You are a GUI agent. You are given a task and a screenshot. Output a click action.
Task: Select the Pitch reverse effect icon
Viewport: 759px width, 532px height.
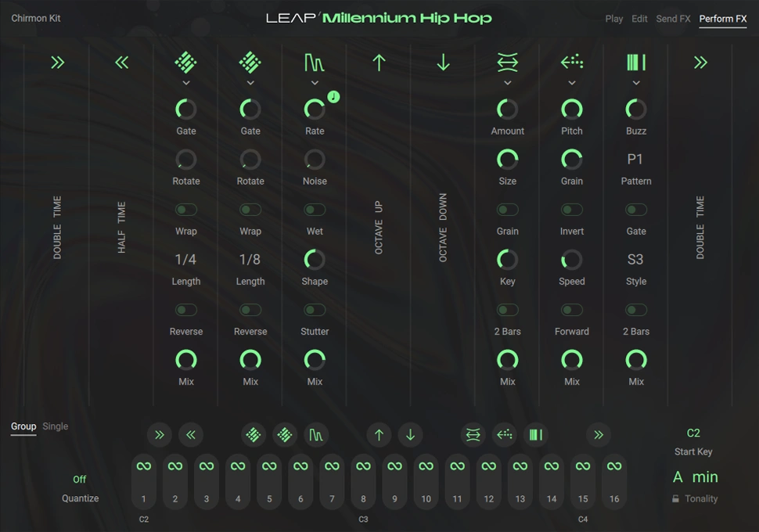[x=571, y=62]
